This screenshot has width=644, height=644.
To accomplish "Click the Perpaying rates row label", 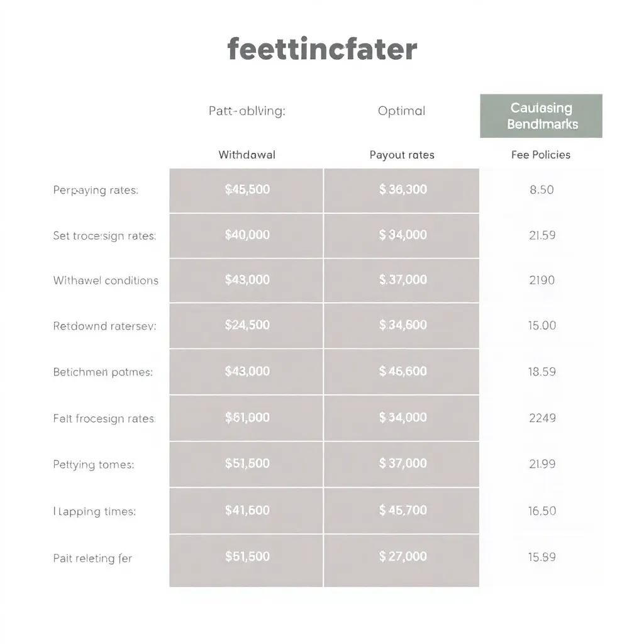I will (96, 190).
